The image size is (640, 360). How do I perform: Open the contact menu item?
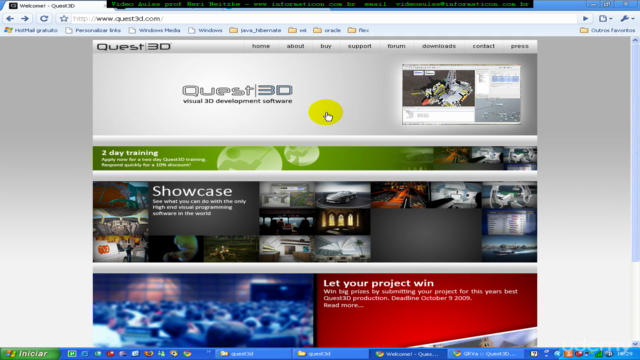pos(484,46)
